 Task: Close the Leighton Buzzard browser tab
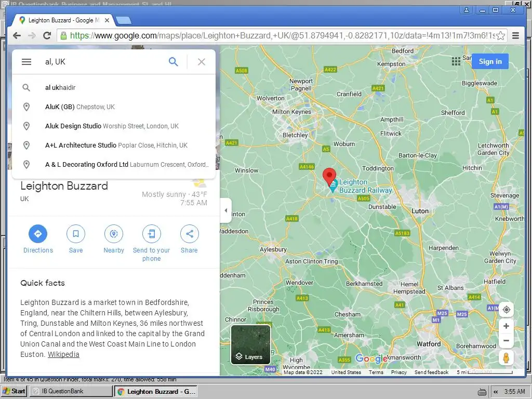coord(107,20)
